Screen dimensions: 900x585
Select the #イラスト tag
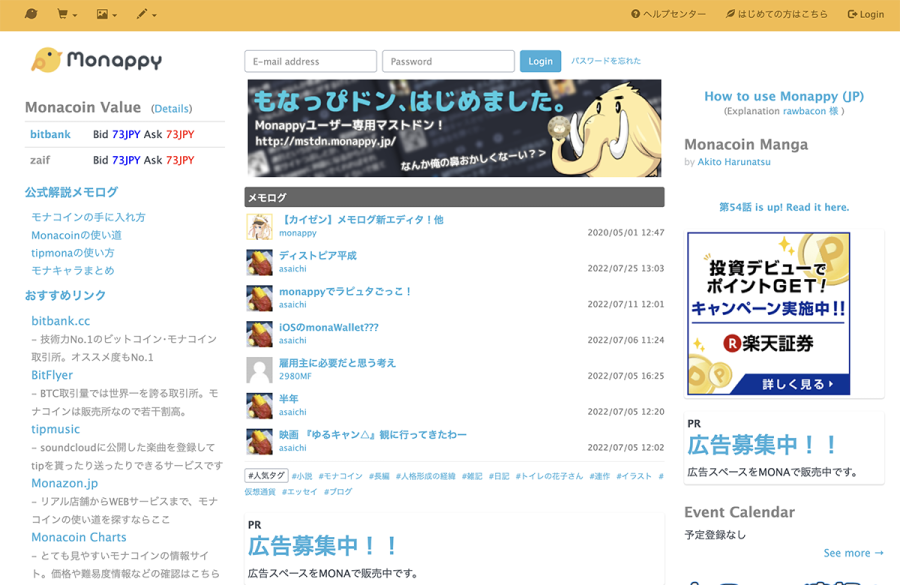tap(634, 476)
